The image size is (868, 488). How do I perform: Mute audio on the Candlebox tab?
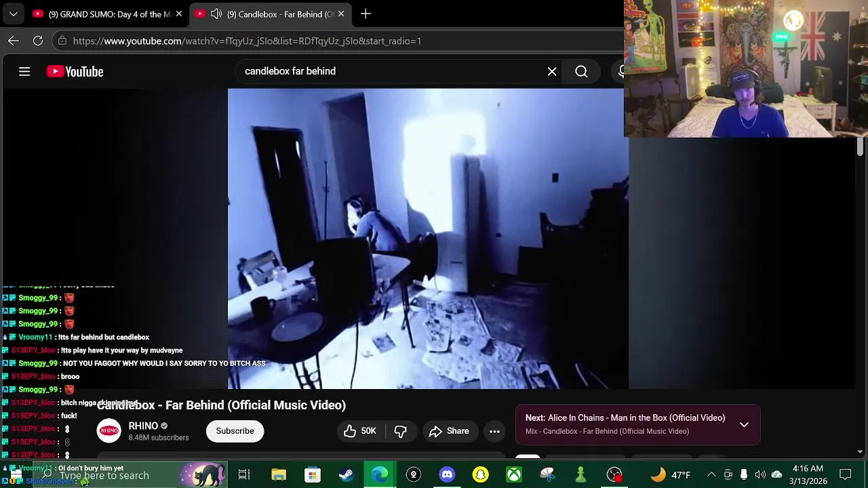click(216, 14)
